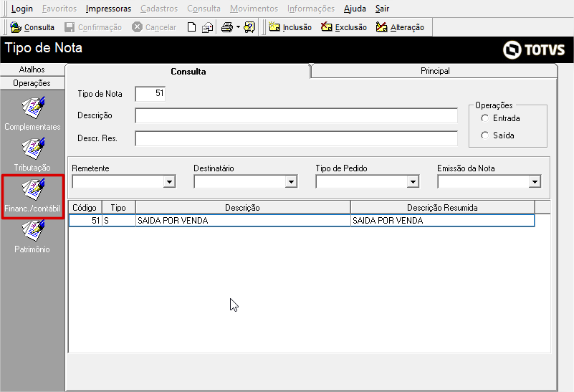Expand the Emissão da Nota dropdown
Screen dimensions: 574x392
[535, 181]
